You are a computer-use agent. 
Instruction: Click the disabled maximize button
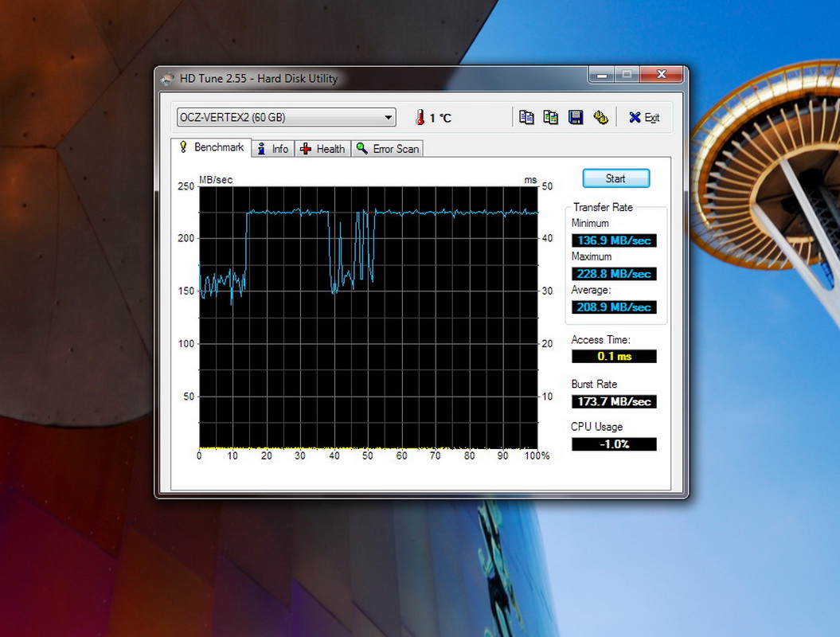pyautogui.click(x=627, y=75)
